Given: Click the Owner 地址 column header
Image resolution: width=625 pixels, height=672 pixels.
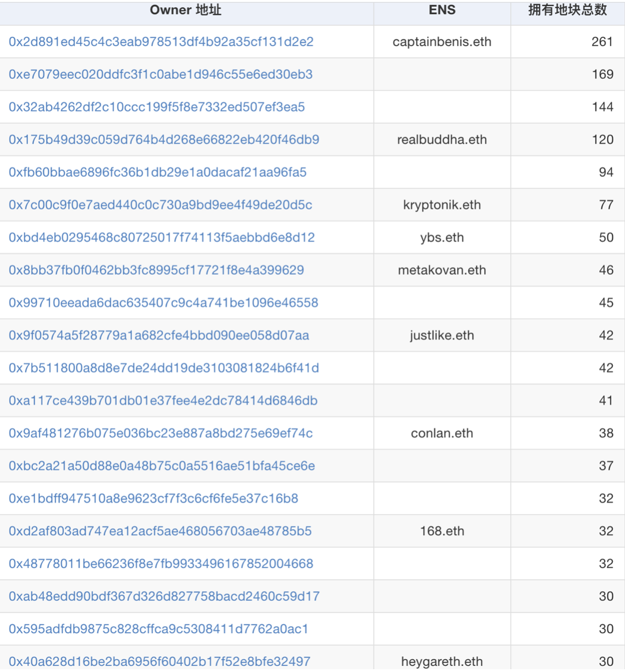Looking at the screenshot, I should [x=186, y=10].
